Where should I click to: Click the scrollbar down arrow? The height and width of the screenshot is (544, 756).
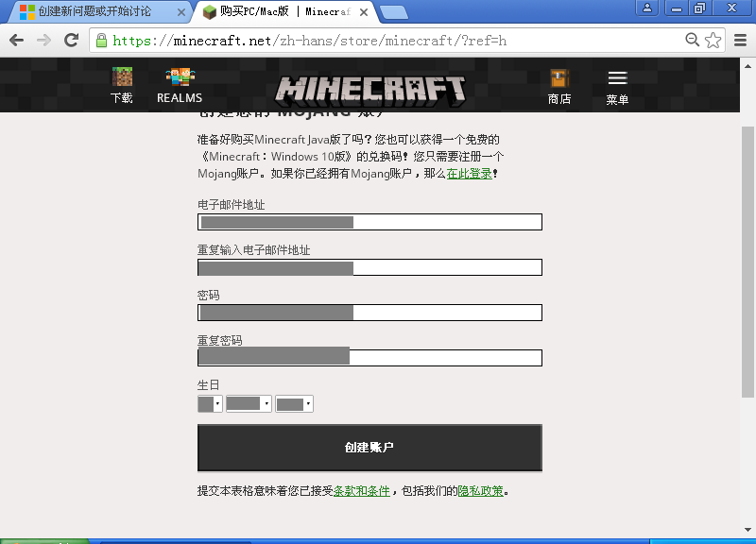coord(747,530)
